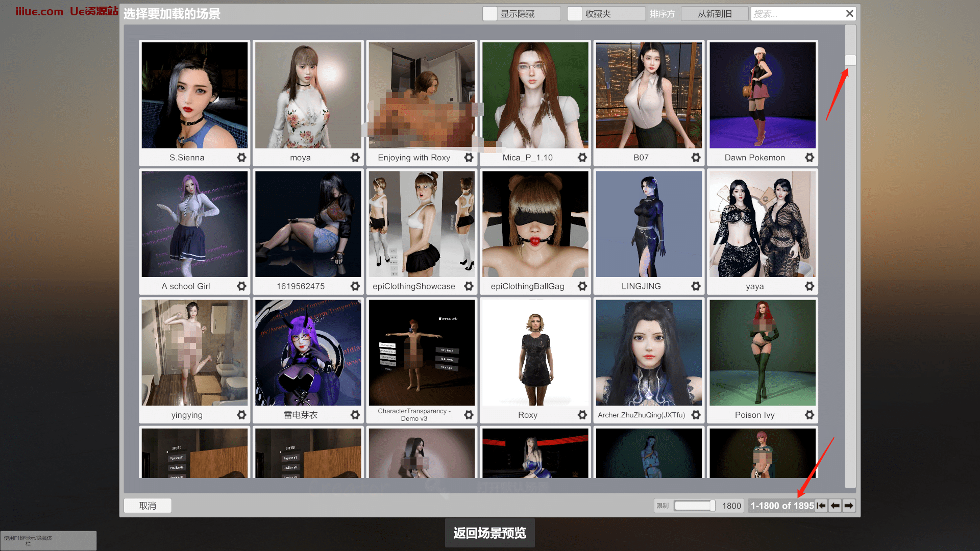Open the gear menu for the Roxy scene
Screen dimensions: 980x551
click(x=582, y=415)
